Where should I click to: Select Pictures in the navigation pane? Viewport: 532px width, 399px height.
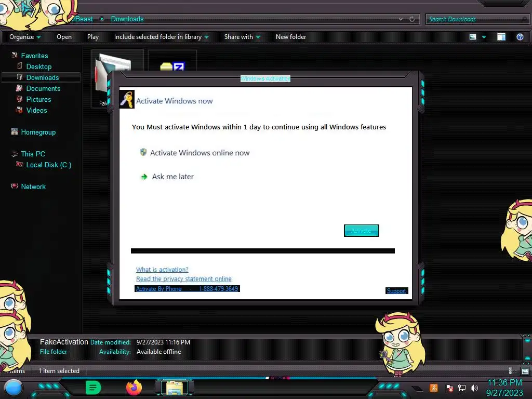click(38, 99)
